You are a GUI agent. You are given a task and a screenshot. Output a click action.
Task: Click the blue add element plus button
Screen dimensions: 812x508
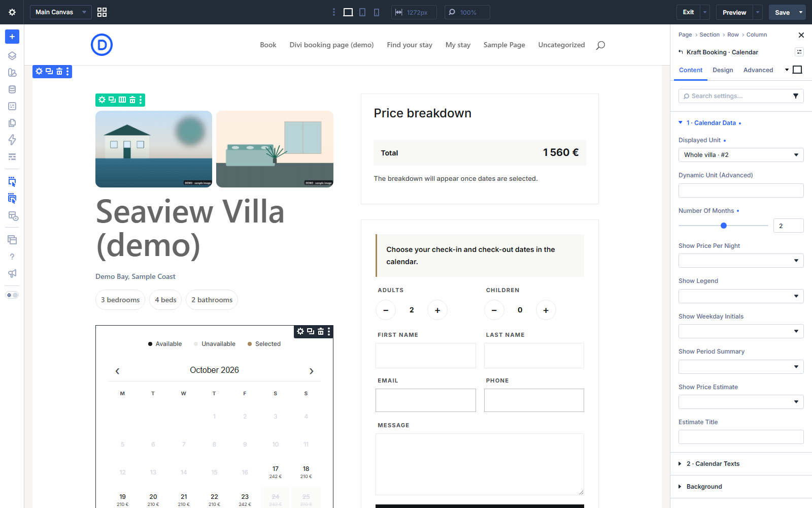[x=12, y=37]
